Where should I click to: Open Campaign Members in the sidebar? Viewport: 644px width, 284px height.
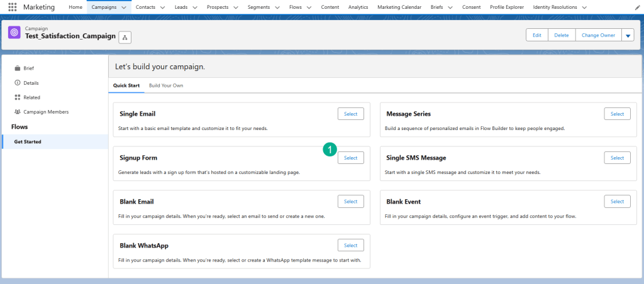click(46, 112)
